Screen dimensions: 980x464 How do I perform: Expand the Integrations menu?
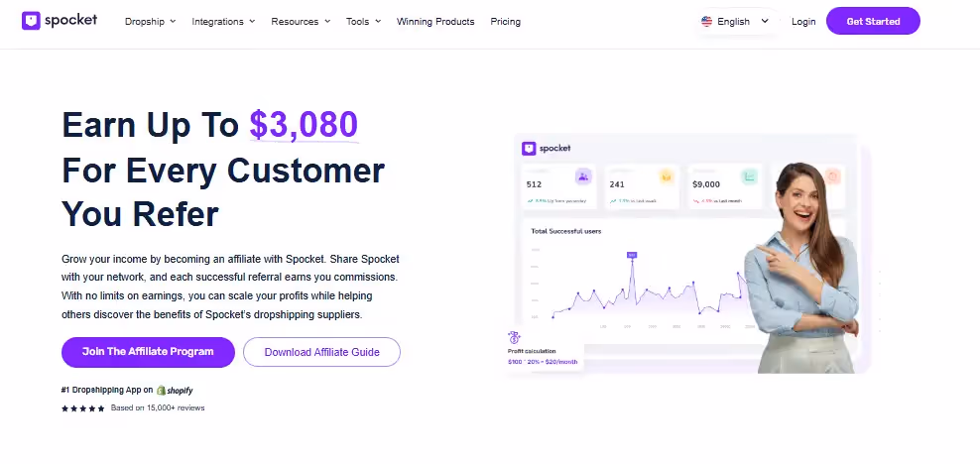[x=223, y=21]
